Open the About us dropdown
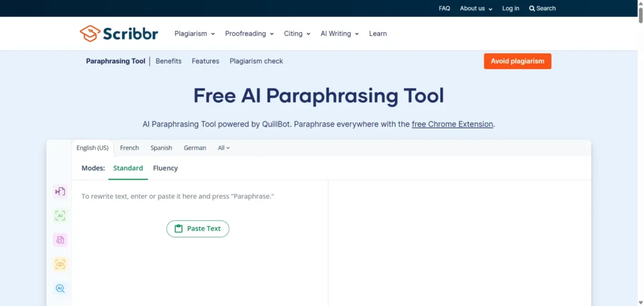The image size is (644, 306). coord(475,8)
